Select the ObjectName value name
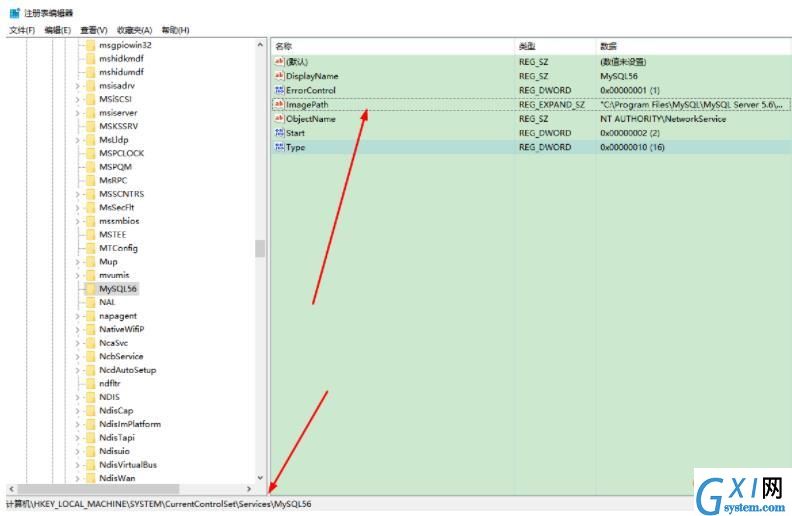The width and height of the screenshot is (792, 516). click(311, 119)
